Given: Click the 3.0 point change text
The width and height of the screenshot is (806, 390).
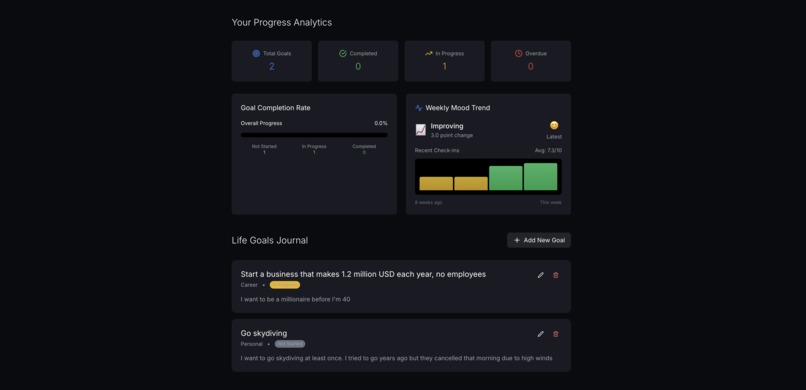Looking at the screenshot, I should click(x=452, y=136).
